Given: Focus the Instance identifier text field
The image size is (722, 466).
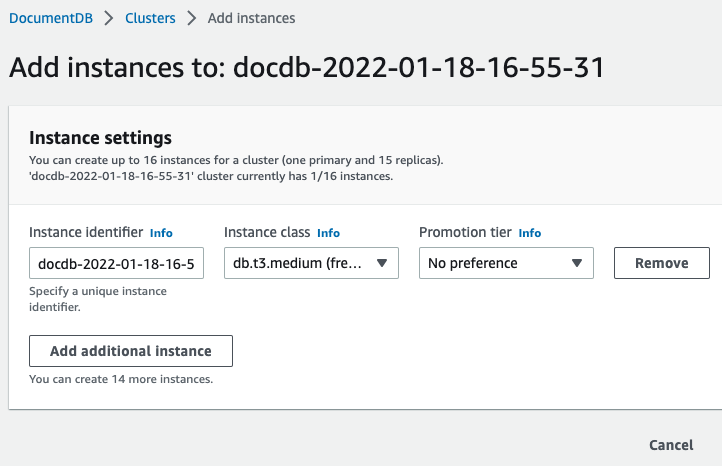Looking at the screenshot, I should coord(116,264).
